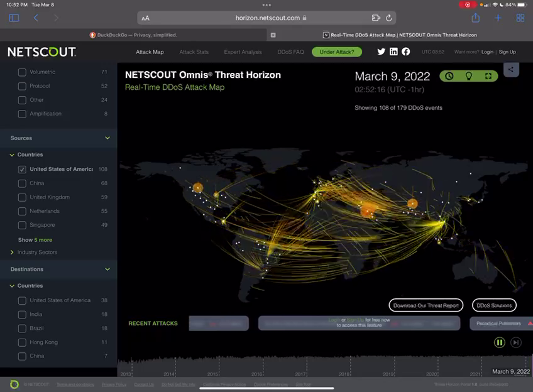Jump to 2016 on the timeline
Viewport: 533px width, 392px height.
click(257, 374)
